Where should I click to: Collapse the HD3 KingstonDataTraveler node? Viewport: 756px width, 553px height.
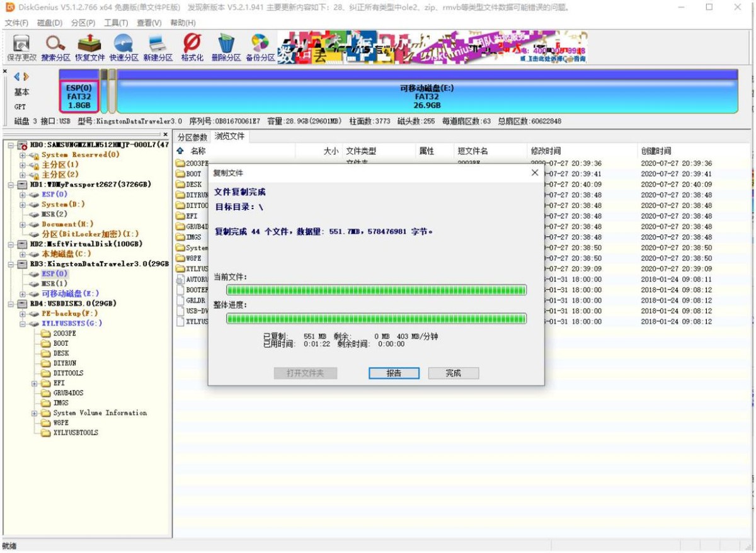point(11,264)
